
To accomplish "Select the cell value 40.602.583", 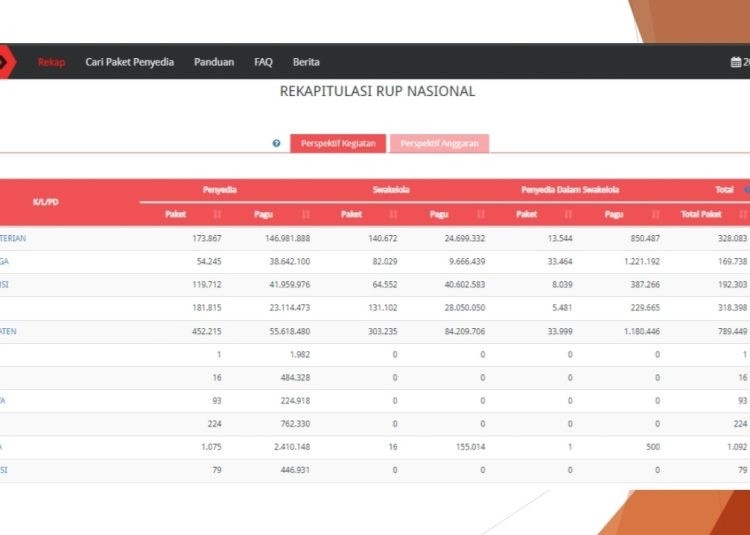I will (x=464, y=284).
